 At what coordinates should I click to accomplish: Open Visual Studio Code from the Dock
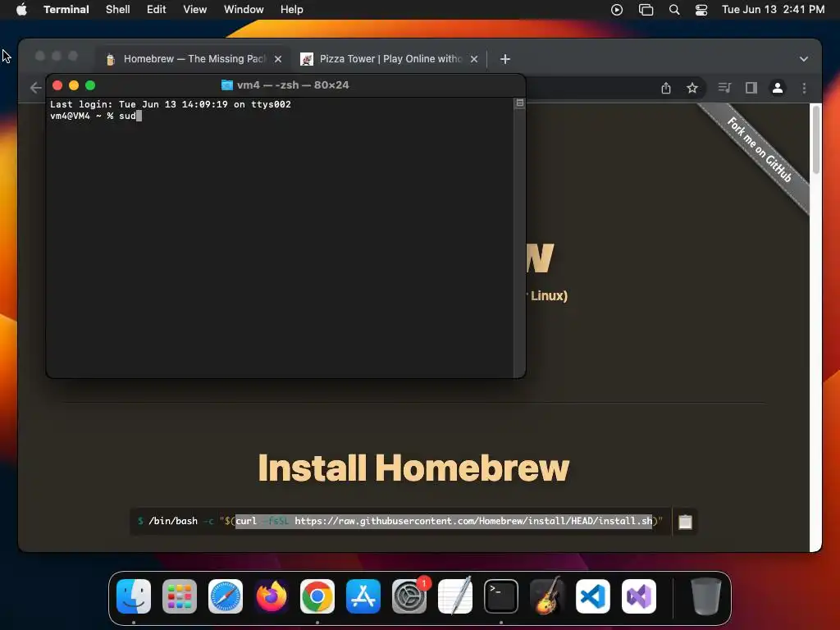pos(593,596)
